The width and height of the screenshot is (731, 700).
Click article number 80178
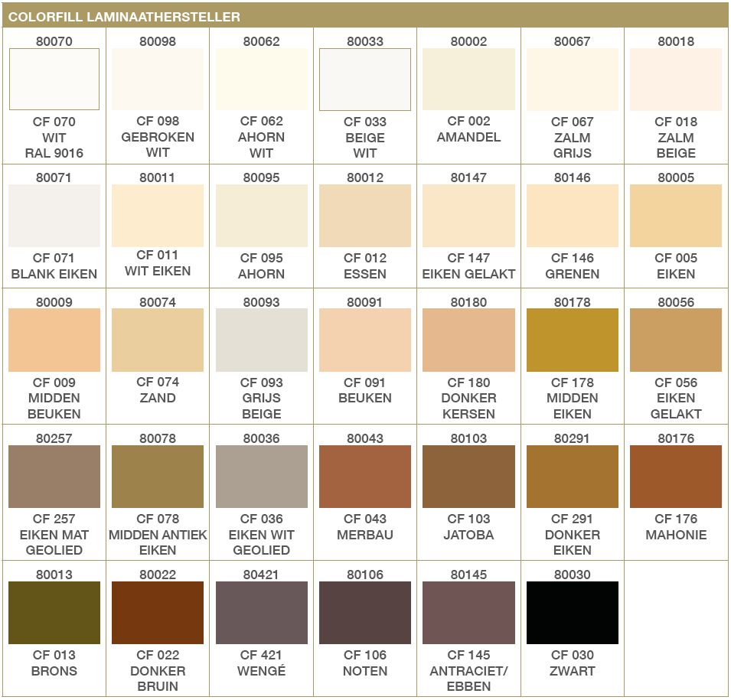(x=573, y=302)
